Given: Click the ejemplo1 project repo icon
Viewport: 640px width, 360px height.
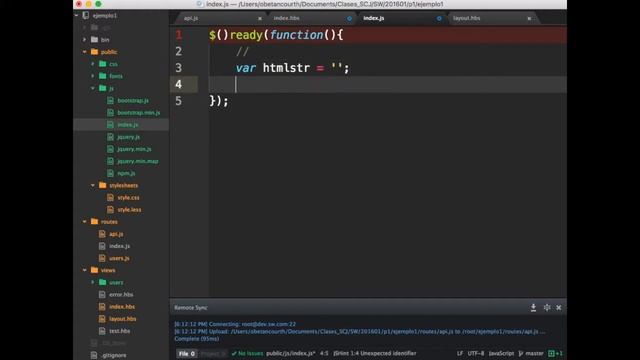Looking at the screenshot, I should 86,16.
